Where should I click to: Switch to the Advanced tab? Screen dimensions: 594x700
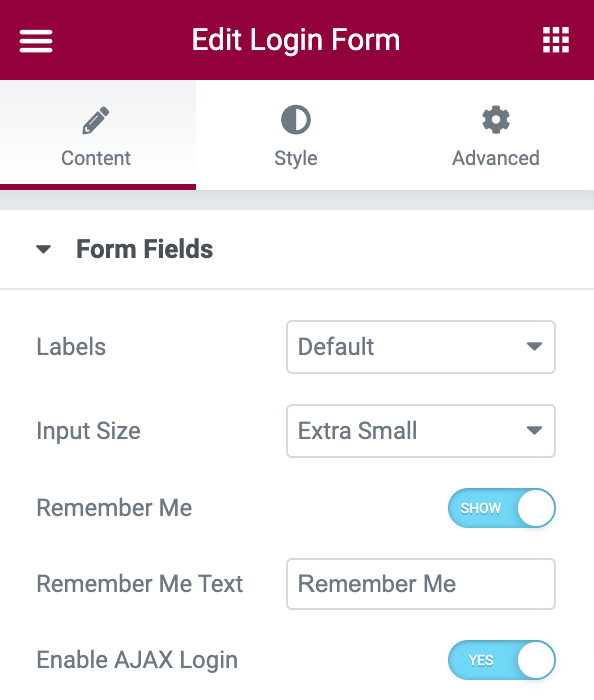tap(495, 135)
